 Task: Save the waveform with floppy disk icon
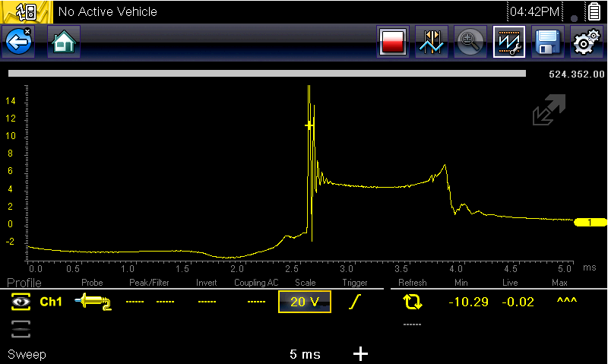click(547, 42)
